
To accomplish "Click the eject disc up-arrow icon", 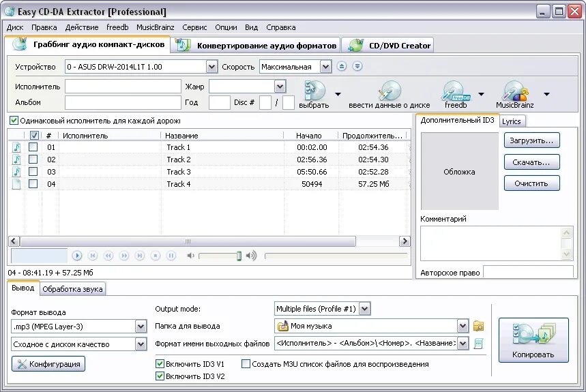I will (x=341, y=66).
